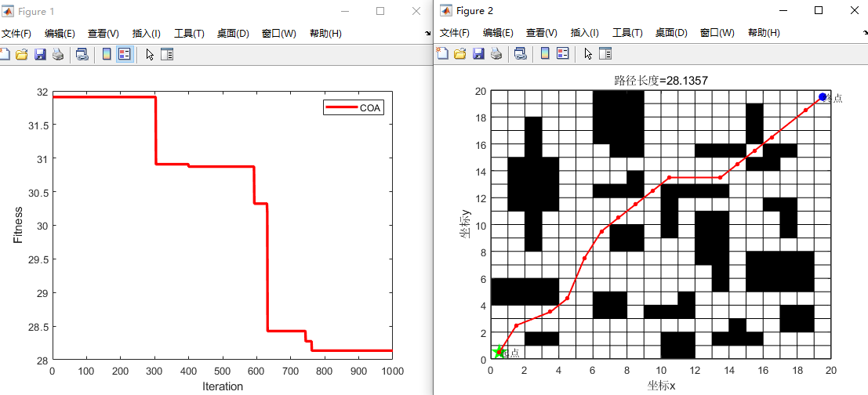Select the Fitness y-axis label

(19, 225)
